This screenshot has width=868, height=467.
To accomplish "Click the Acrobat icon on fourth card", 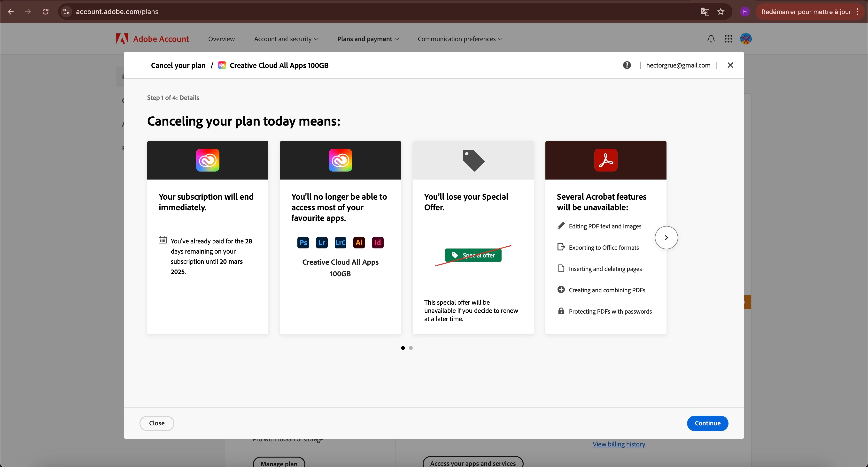I will pos(605,160).
